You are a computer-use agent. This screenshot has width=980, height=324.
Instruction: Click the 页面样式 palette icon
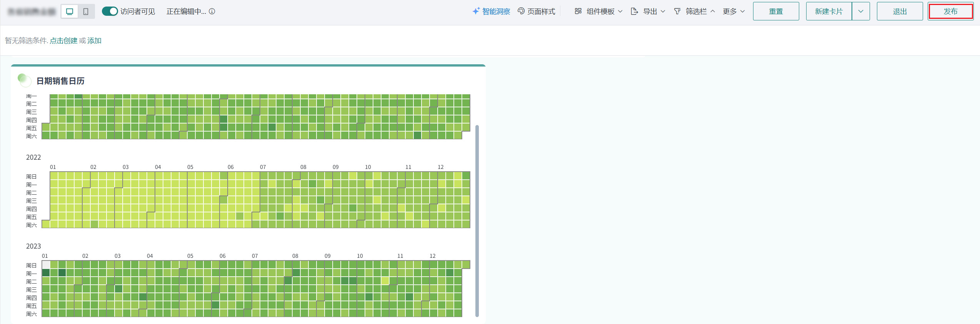pos(521,11)
